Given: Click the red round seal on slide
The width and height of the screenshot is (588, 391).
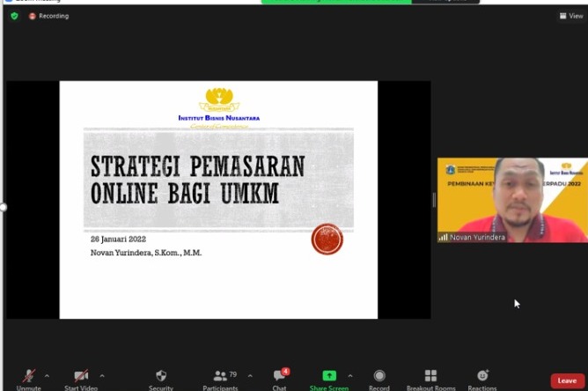Looking at the screenshot, I should pyautogui.click(x=327, y=239).
